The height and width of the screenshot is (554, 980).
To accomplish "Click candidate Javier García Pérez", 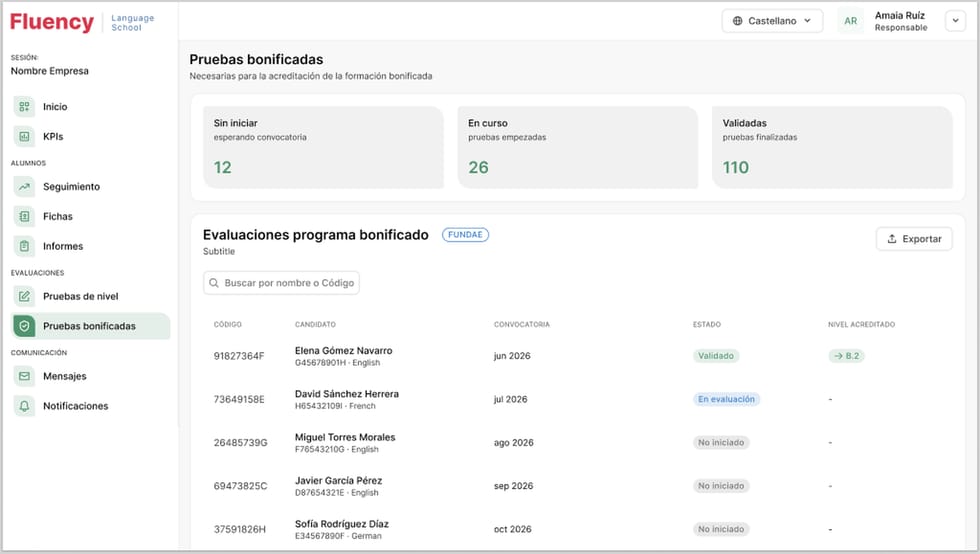I will point(338,480).
